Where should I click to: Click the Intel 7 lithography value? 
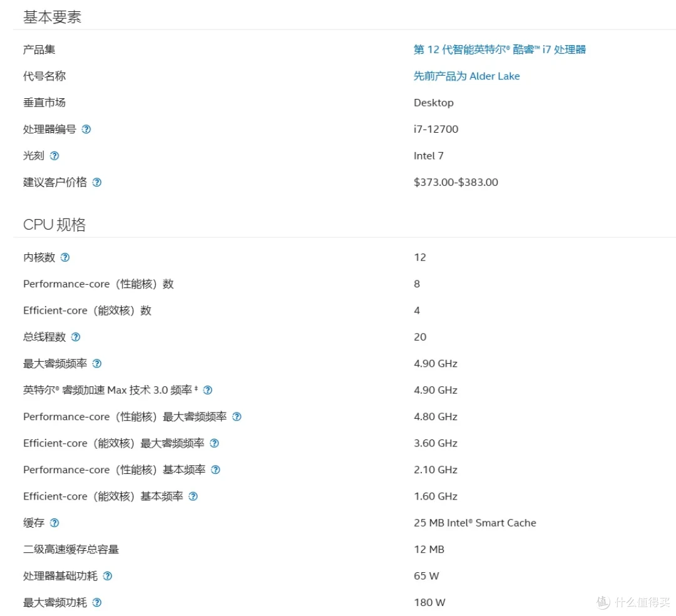click(x=429, y=156)
